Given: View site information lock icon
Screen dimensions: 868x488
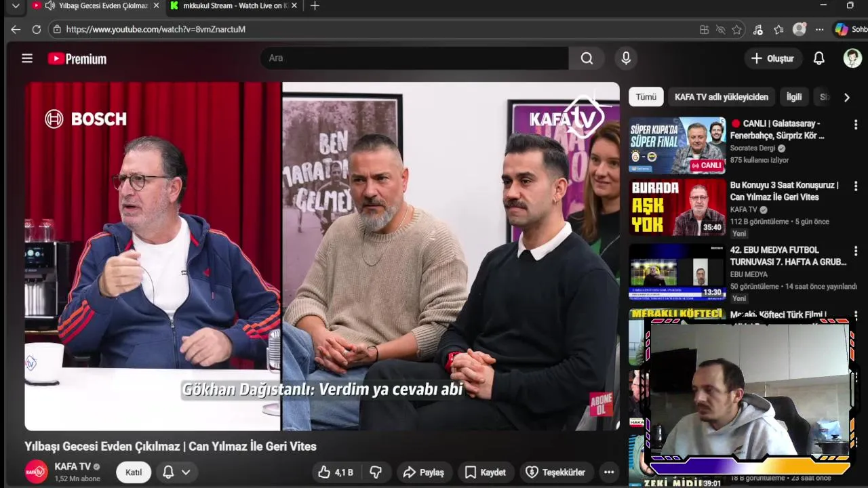Looking at the screenshot, I should point(57,29).
